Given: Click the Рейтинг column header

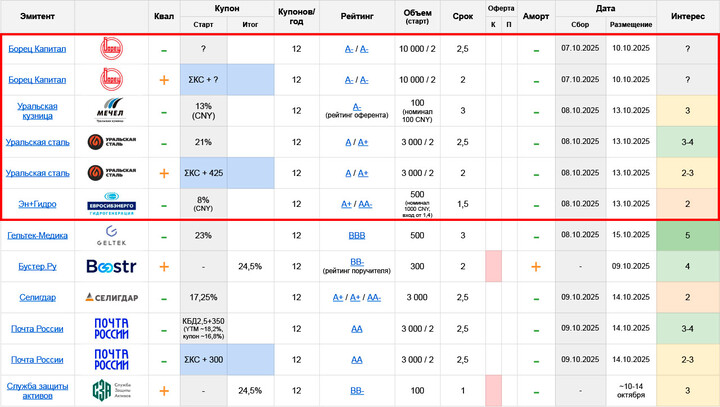Looking at the screenshot, I should tap(357, 16).
